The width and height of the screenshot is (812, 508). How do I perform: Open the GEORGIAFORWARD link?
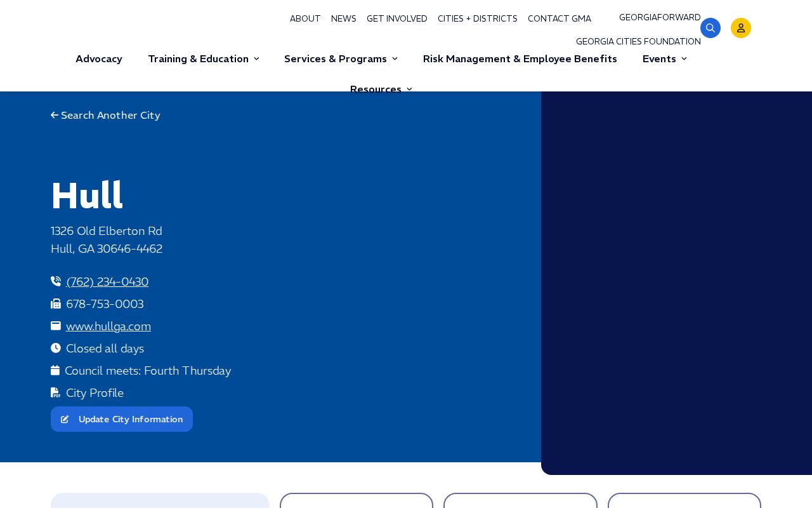tap(660, 18)
